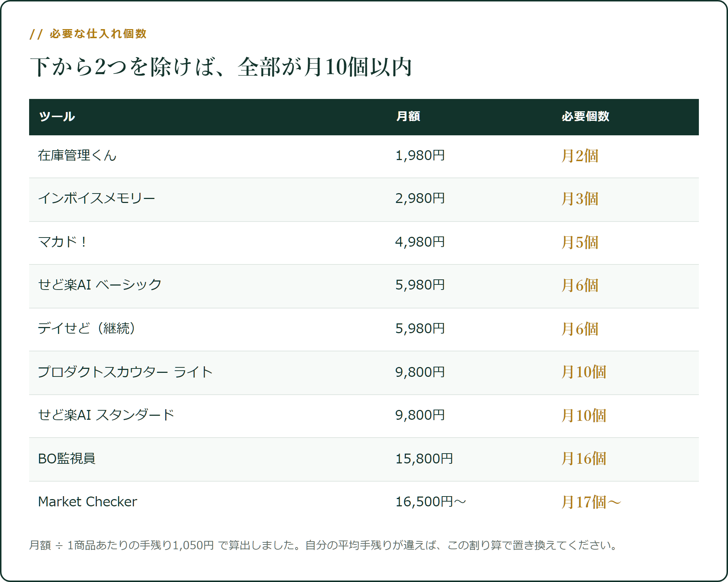Screen dimensions: 728x582
Task: Click the '5,980円' price in デイせど row
Action: (x=420, y=328)
